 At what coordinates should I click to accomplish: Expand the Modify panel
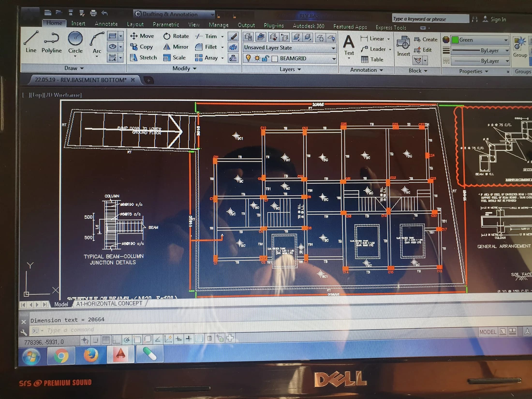[184, 69]
